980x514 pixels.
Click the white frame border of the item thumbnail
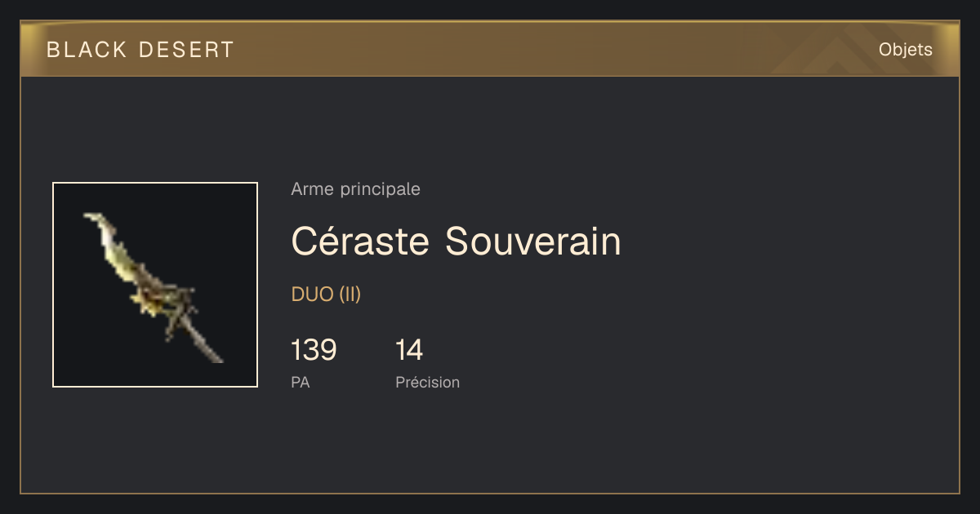point(155,183)
